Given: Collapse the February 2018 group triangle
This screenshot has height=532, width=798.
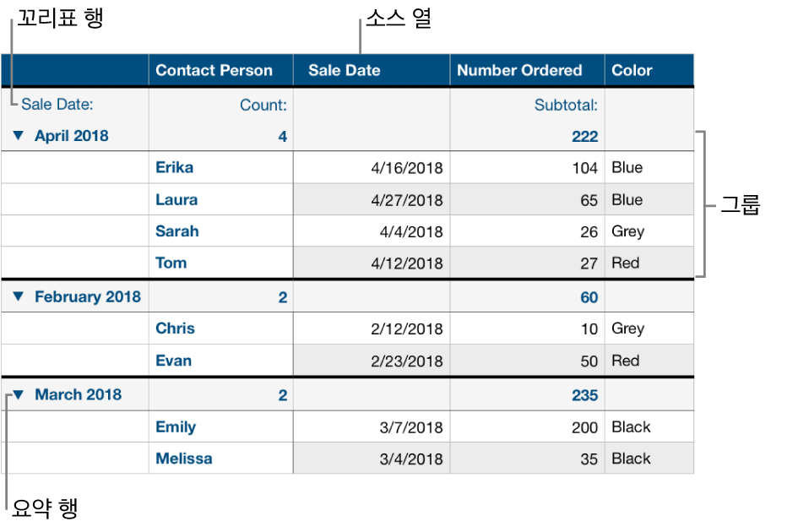Looking at the screenshot, I should tap(19, 297).
